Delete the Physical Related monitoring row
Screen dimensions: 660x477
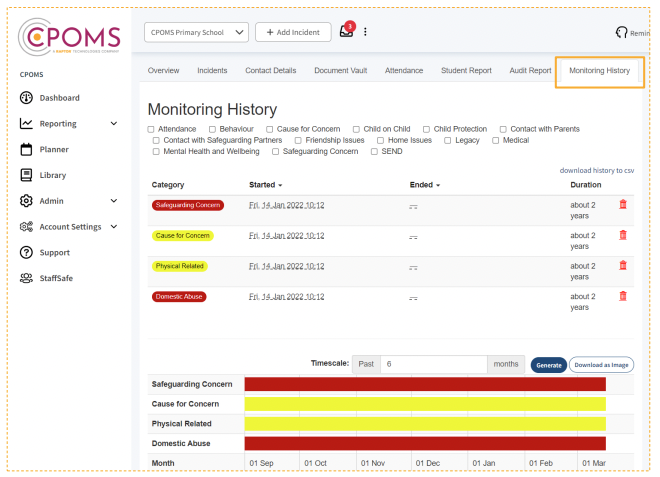click(x=623, y=265)
